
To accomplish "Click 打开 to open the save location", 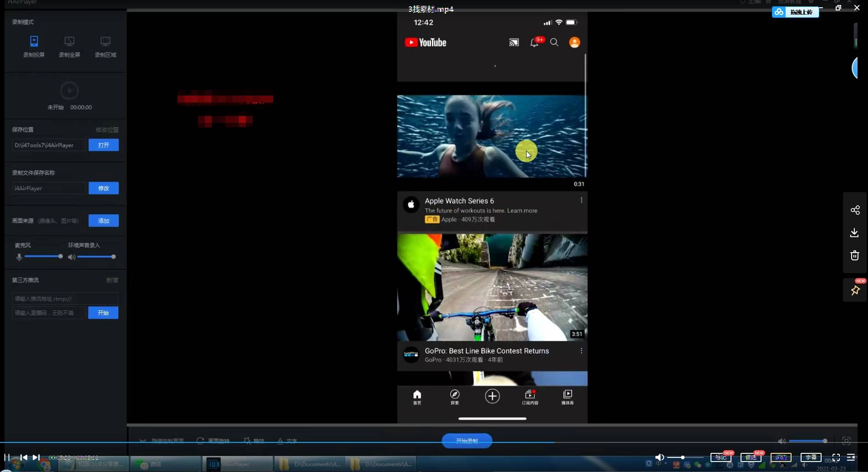I will (103, 145).
